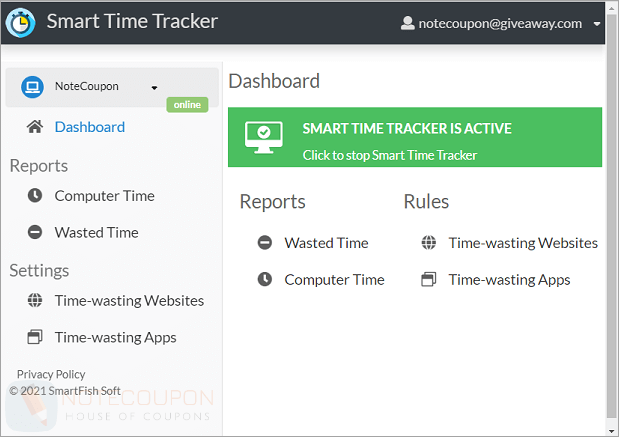The width and height of the screenshot is (619, 437).
Task: Expand the NoteCoupon device dropdown arrow
Action: pyautogui.click(x=154, y=88)
